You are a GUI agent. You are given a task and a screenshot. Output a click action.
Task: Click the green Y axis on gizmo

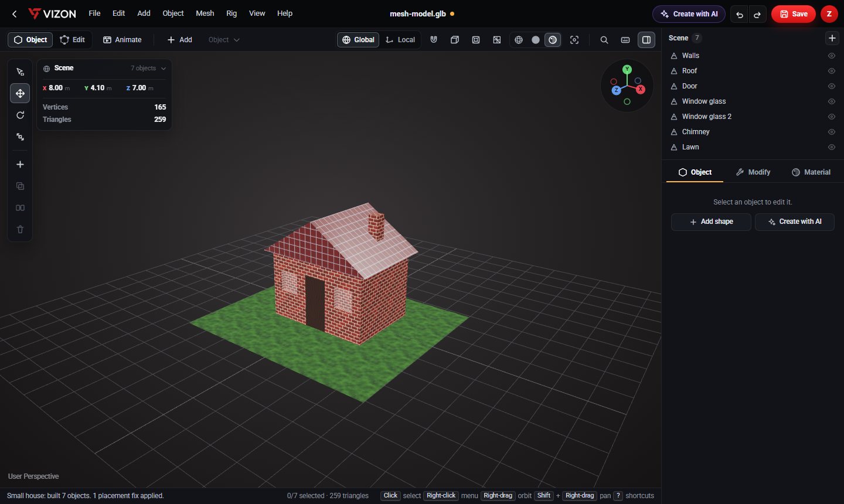click(627, 69)
